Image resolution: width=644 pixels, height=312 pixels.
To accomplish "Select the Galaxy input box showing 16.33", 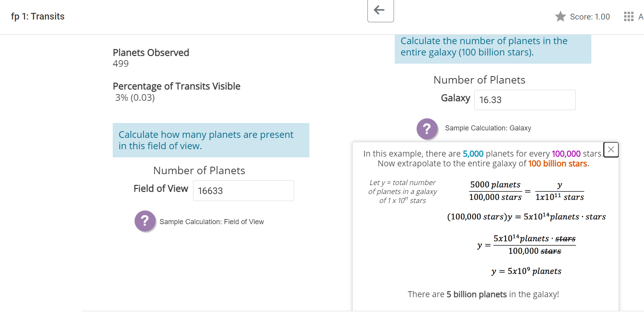I will 524,100.
